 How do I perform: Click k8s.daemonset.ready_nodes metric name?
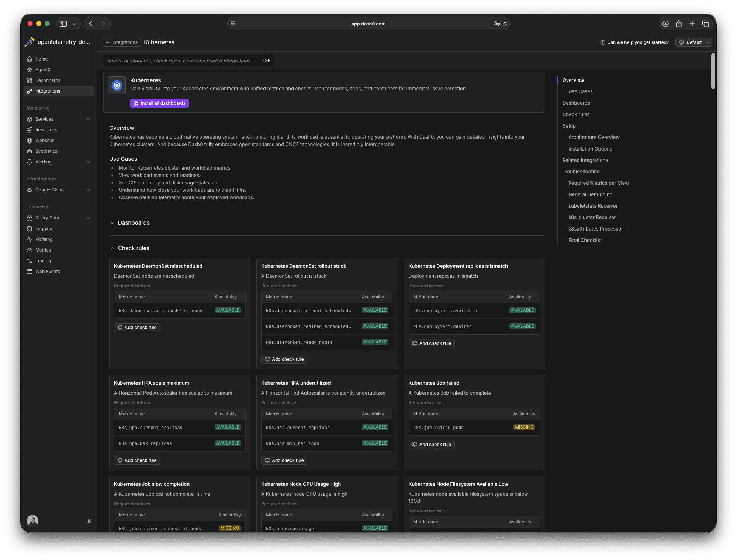click(x=299, y=342)
